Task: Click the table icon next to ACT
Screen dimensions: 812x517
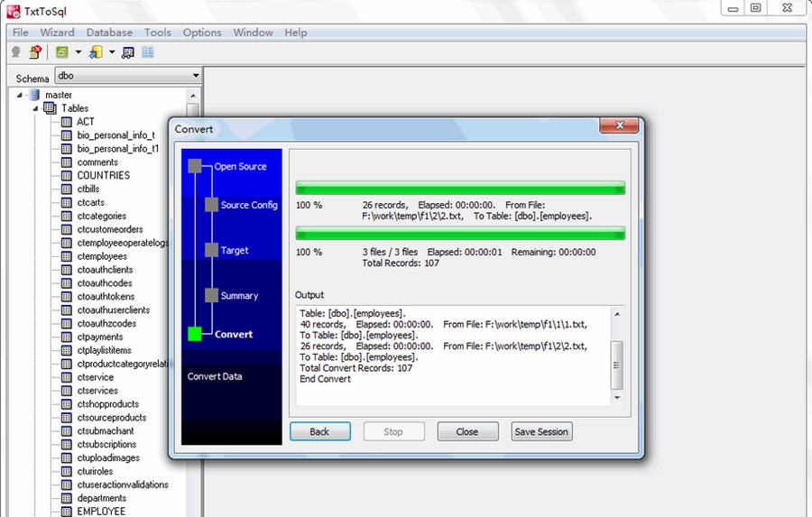Action: click(66, 122)
